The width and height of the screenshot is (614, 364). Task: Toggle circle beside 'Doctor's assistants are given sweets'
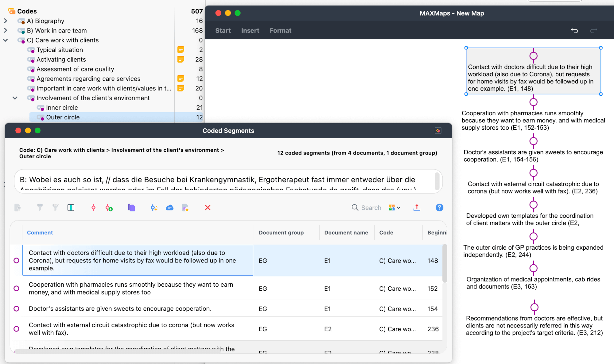pos(16,308)
